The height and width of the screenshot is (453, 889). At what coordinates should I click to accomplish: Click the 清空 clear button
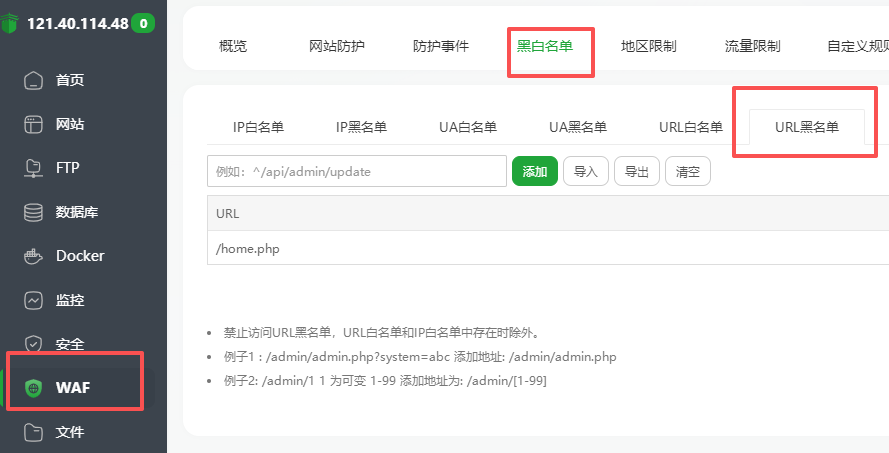[x=688, y=172]
